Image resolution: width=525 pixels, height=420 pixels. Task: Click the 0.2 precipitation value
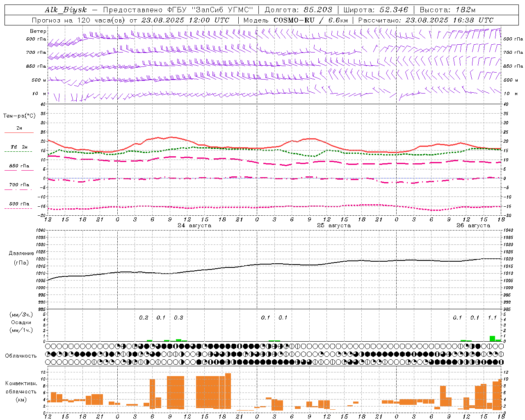144,317
